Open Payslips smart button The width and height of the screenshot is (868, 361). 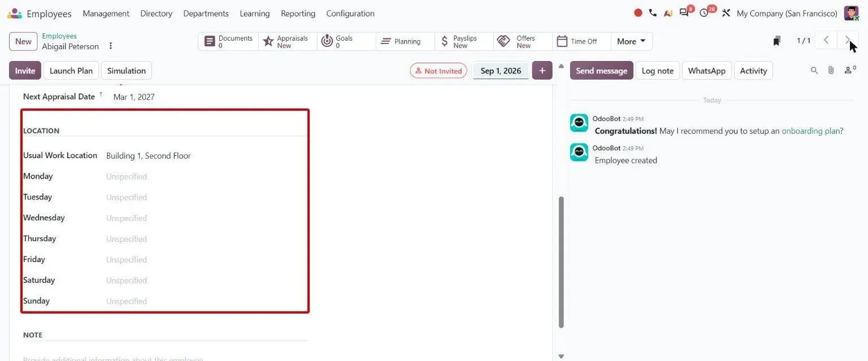tap(464, 41)
